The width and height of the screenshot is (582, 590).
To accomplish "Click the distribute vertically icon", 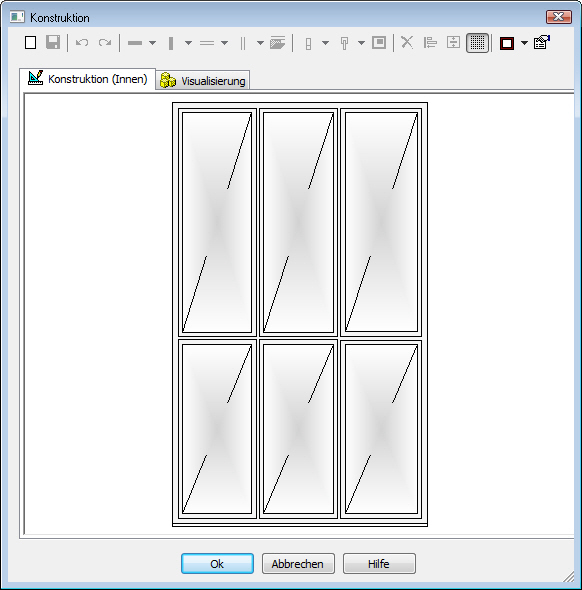I will coord(453,43).
